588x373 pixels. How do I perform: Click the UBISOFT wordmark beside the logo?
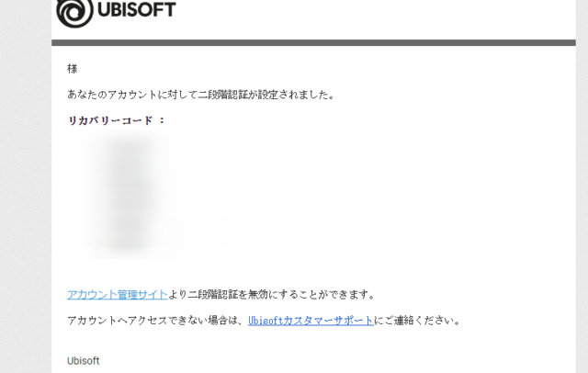click(137, 9)
